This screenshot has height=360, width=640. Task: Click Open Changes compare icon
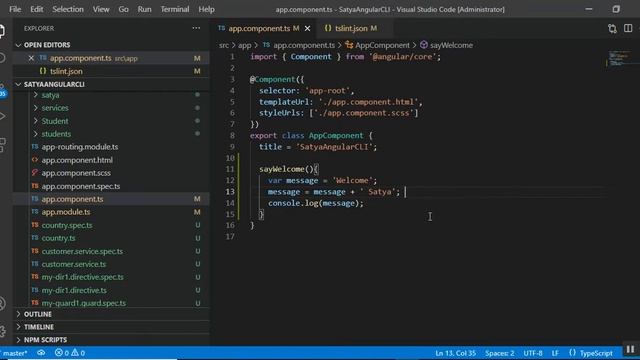(x=612, y=29)
